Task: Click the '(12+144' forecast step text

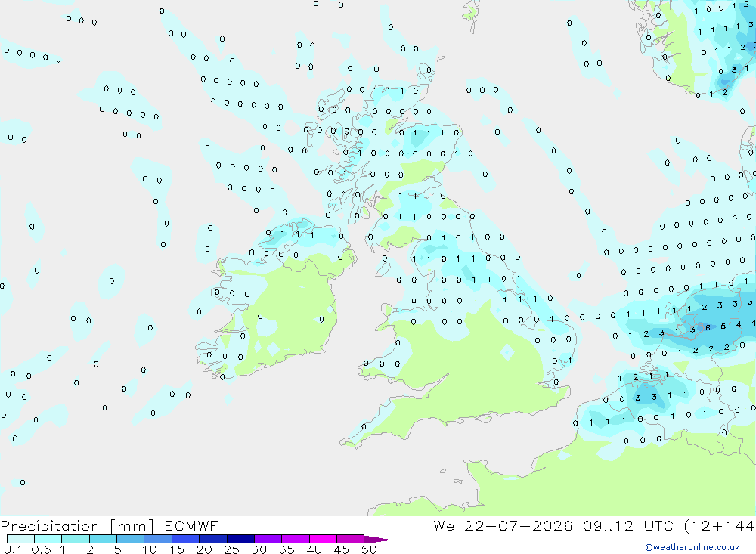Action: click(x=720, y=525)
